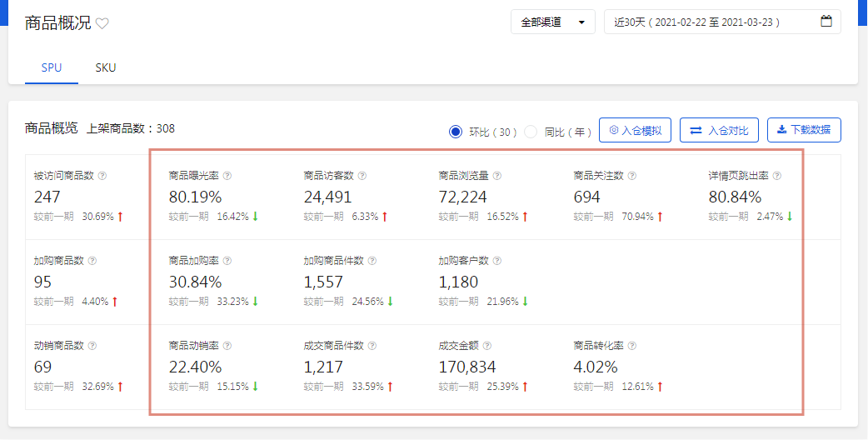Click the 22.40% sell-through rate value
This screenshot has height=440, width=868.
(x=195, y=367)
